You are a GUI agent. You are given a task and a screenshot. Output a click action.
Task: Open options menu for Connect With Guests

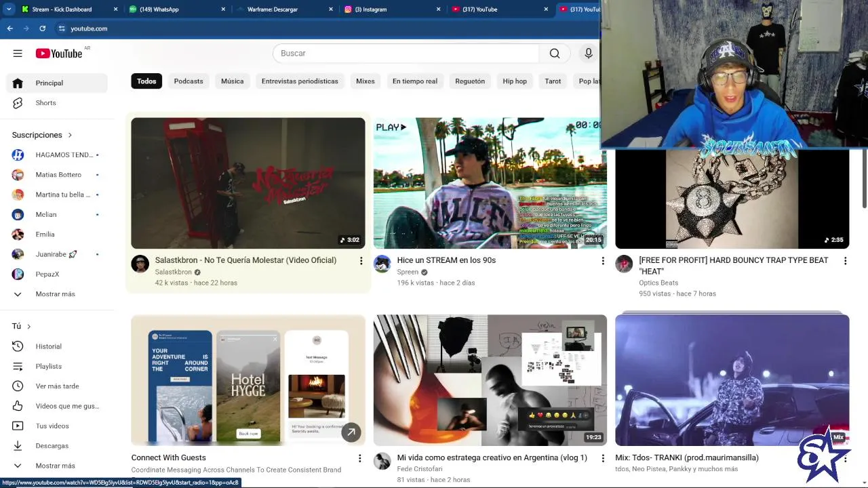coord(361,459)
